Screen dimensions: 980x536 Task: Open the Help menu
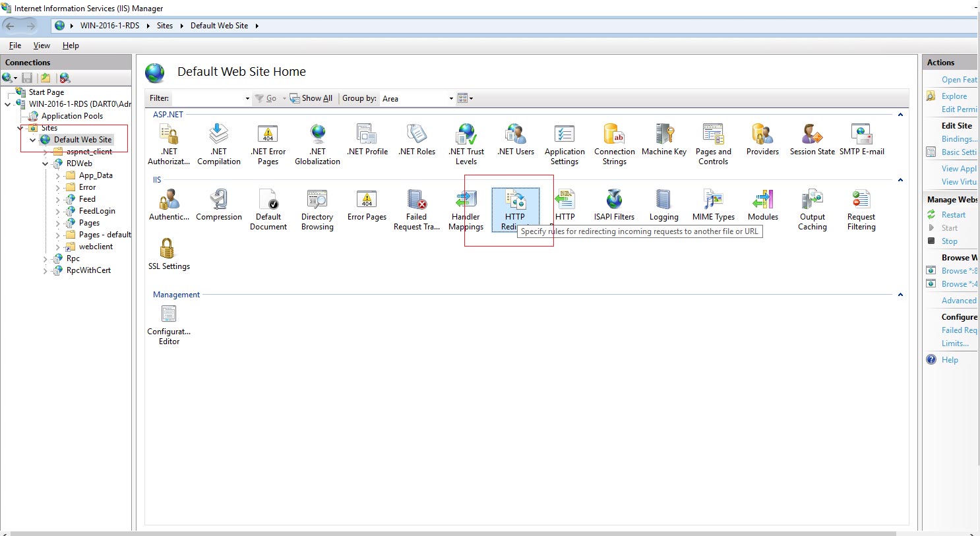[71, 45]
